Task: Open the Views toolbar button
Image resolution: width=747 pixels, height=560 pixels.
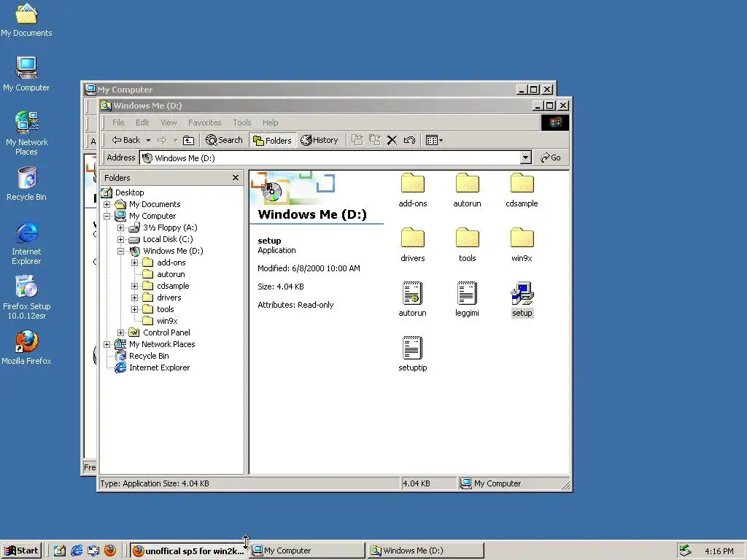Action: 434,140
